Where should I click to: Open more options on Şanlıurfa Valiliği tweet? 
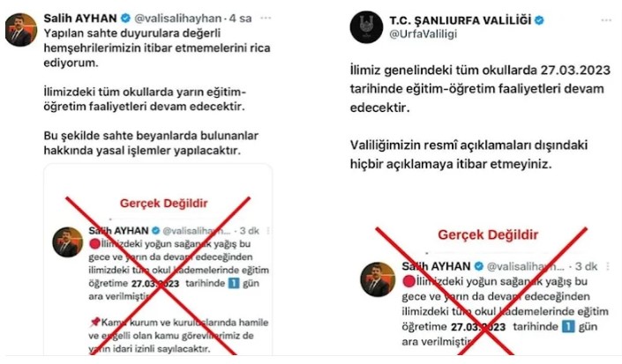coord(606,20)
